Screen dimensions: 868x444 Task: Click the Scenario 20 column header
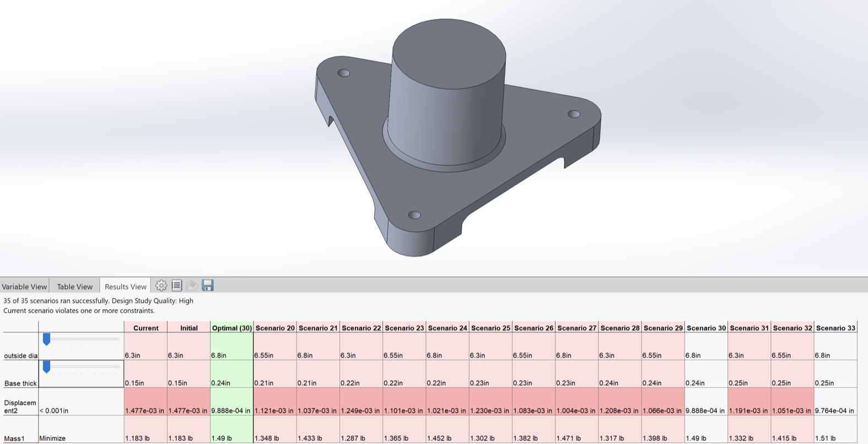275,328
